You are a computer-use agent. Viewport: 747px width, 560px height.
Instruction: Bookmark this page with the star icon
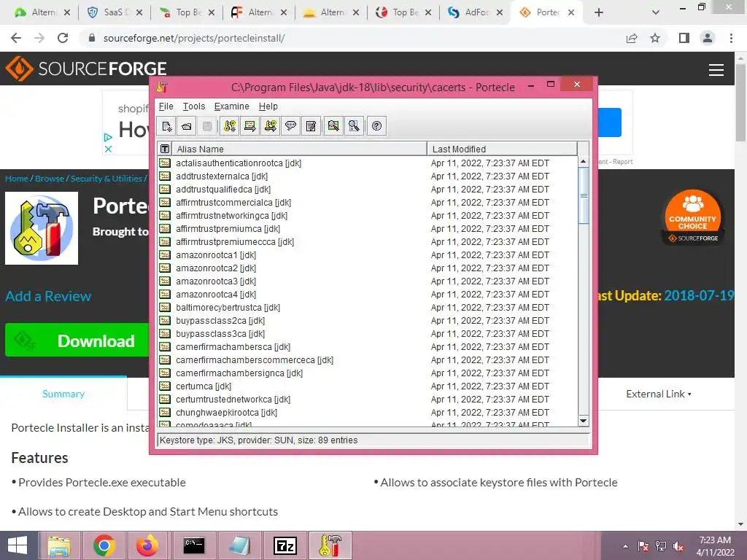[x=655, y=38]
